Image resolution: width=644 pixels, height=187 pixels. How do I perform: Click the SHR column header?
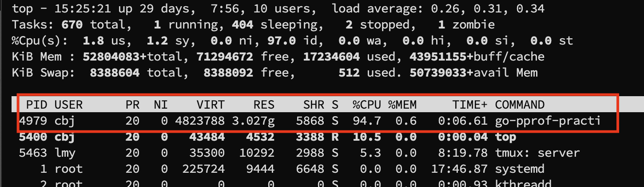(x=313, y=105)
